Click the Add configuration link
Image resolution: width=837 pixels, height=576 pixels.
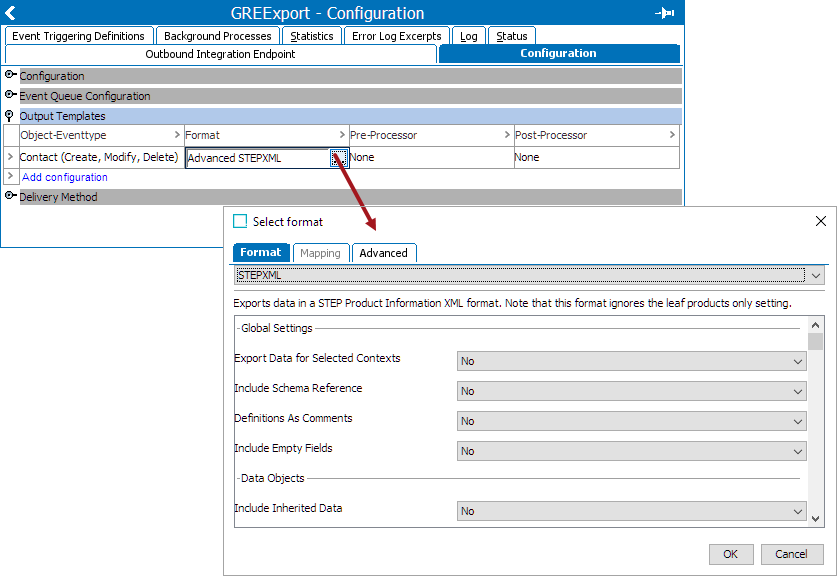pos(65,177)
